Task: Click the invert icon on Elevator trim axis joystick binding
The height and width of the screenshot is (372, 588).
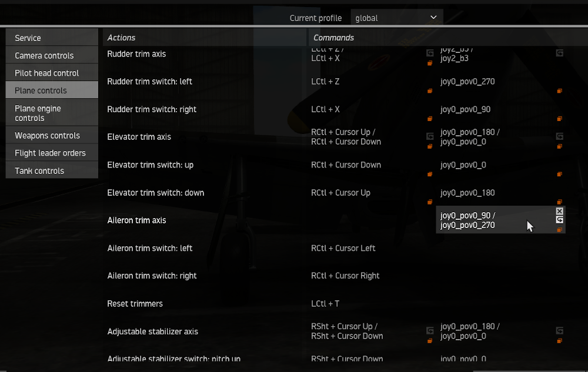Action: 560,136
